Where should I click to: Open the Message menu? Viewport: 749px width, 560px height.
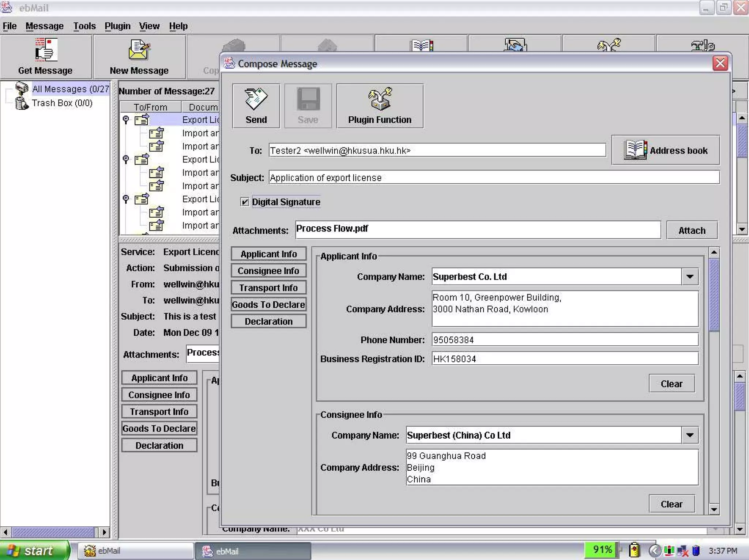tap(45, 26)
